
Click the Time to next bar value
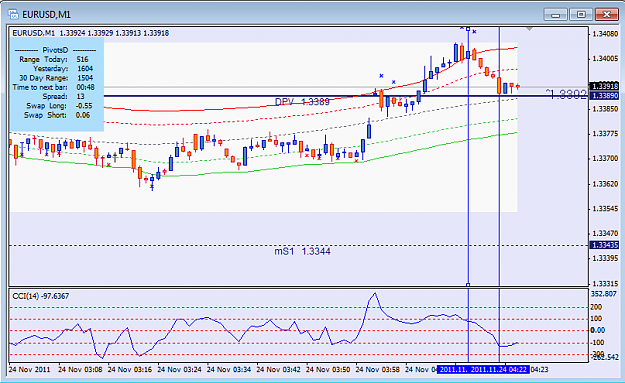(85, 87)
